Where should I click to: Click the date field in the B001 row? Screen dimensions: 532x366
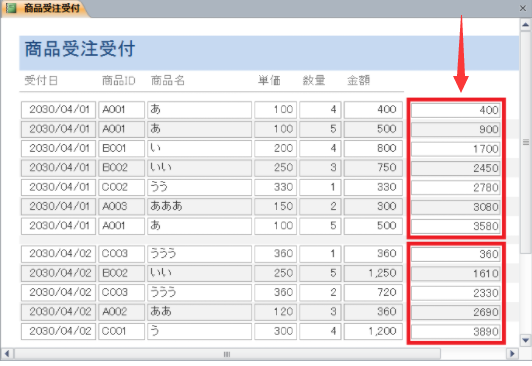click(58, 149)
